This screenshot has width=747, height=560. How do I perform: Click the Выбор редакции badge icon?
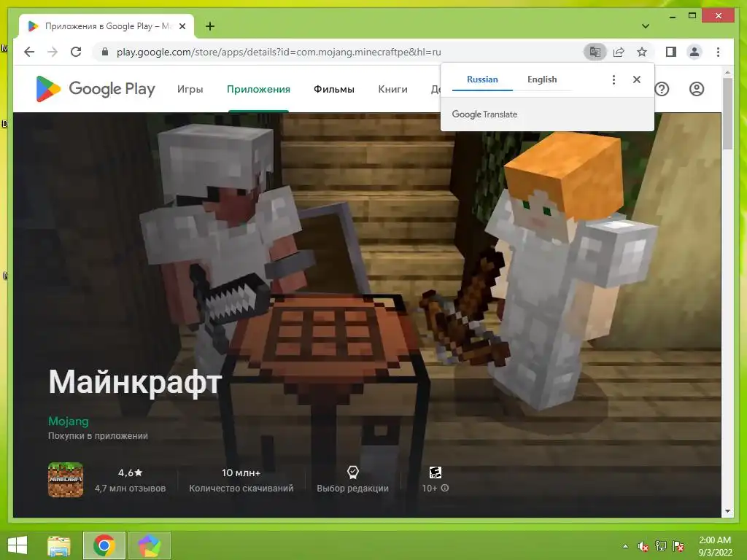click(352, 472)
